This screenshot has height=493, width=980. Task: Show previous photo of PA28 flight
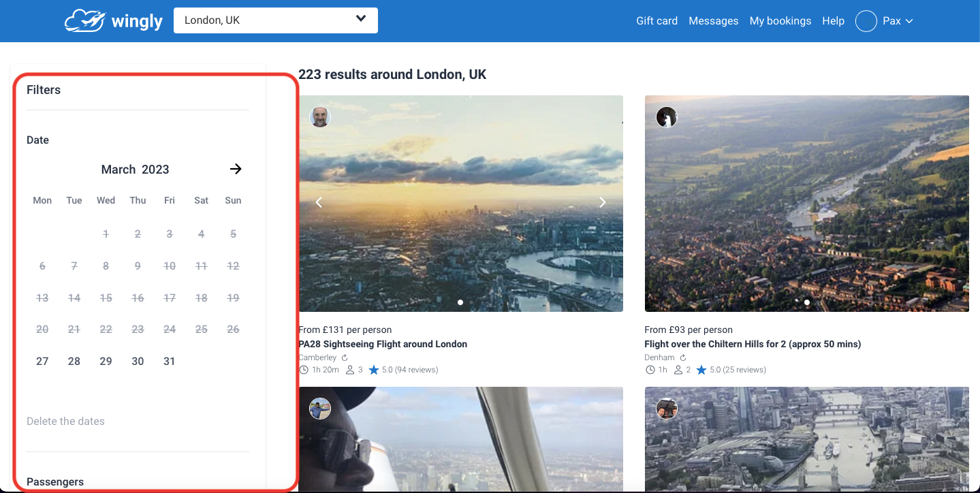(x=319, y=202)
